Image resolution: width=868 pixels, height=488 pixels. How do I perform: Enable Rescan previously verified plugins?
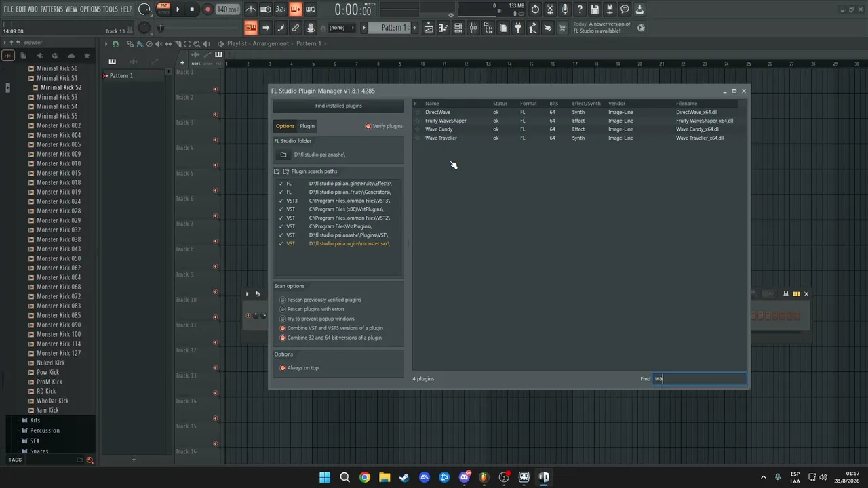[283, 300]
